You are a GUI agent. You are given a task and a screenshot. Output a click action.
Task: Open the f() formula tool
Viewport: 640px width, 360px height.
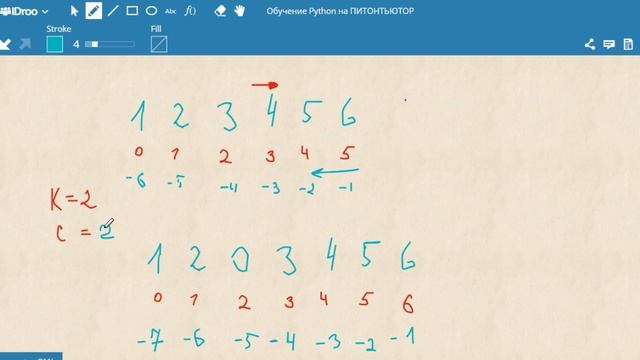[190, 11]
